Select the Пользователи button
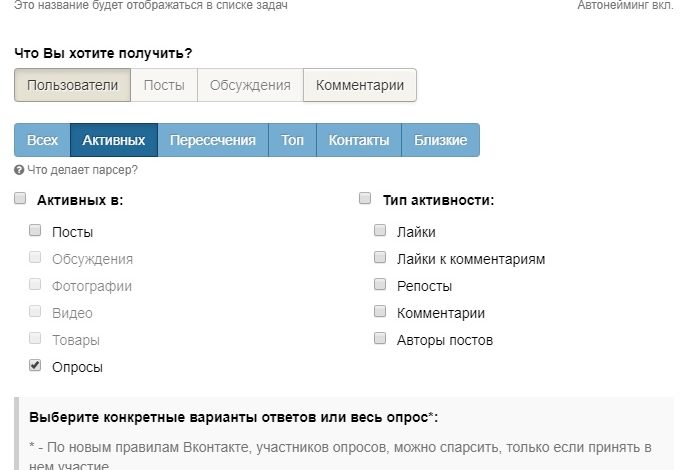Viewport: 688px width, 470px height. click(x=72, y=85)
